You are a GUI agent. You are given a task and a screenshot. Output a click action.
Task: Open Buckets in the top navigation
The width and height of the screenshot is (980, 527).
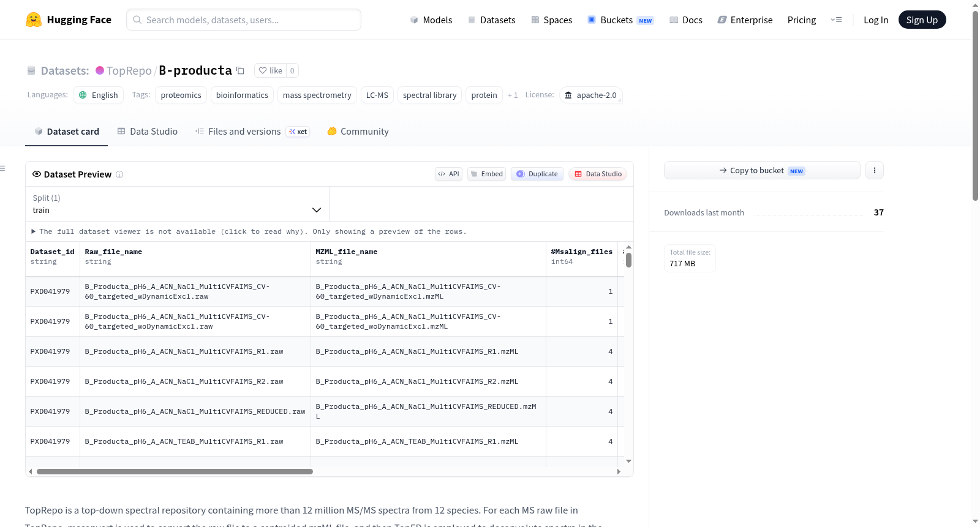[620, 20]
